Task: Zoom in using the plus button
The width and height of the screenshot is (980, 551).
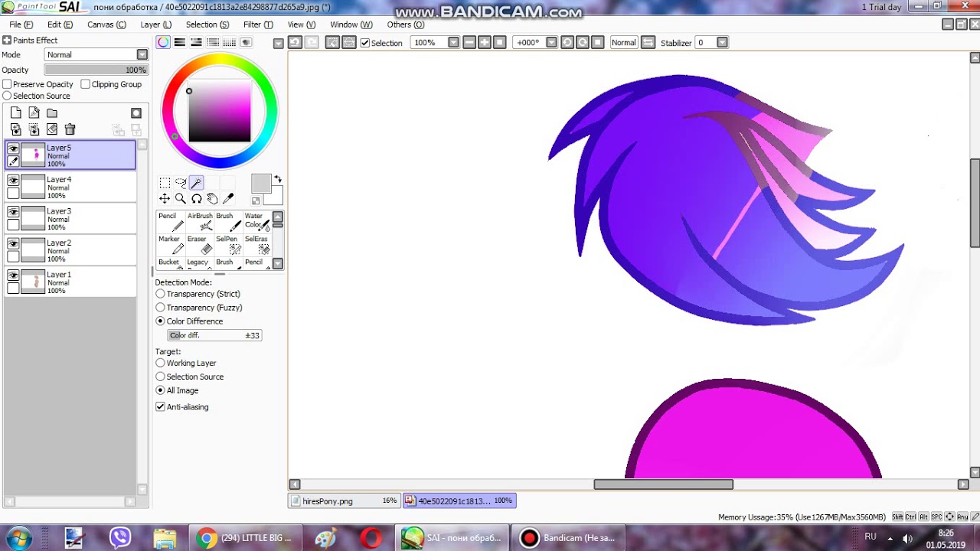Action: (x=484, y=43)
